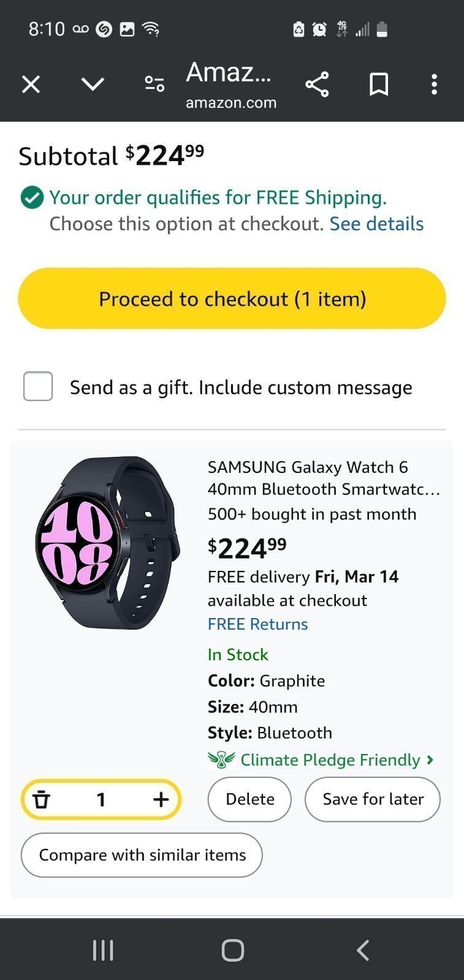Screen dimensions: 464x980
Task: Open site settings tune icon
Action: (154, 84)
